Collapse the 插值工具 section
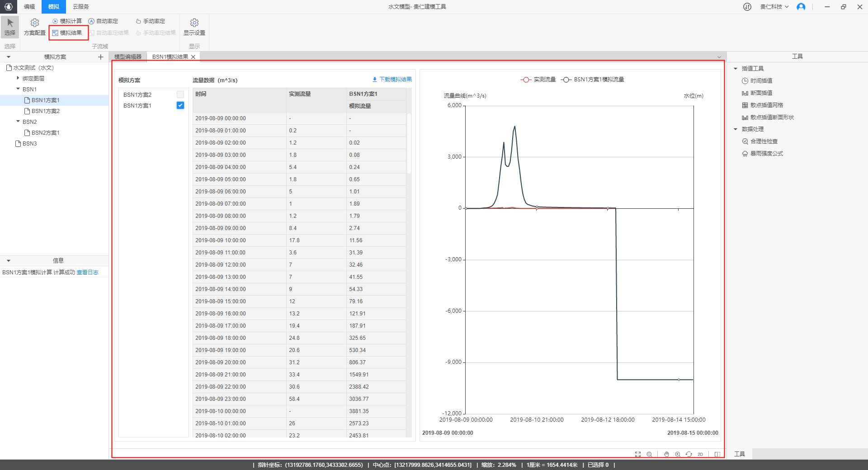868x470 pixels. click(736, 69)
